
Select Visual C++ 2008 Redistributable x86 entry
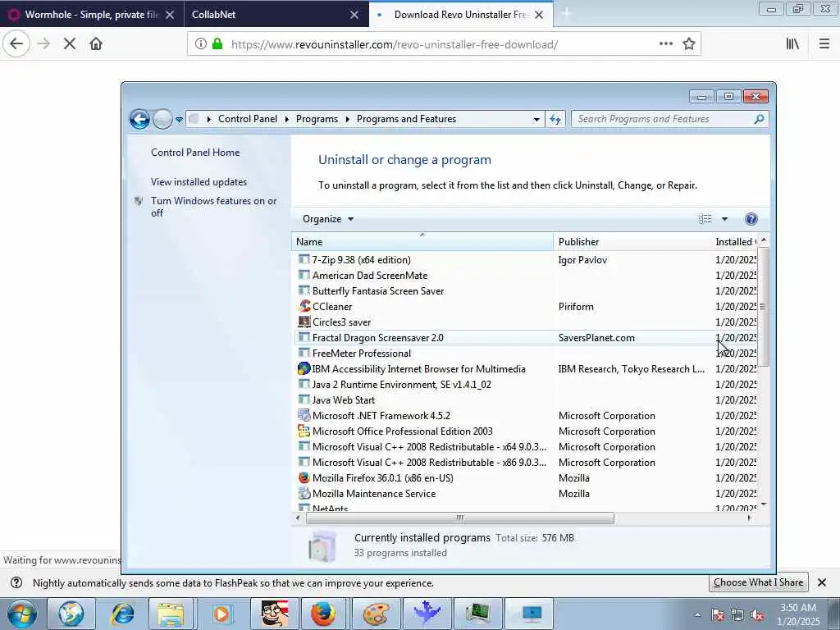click(429, 463)
